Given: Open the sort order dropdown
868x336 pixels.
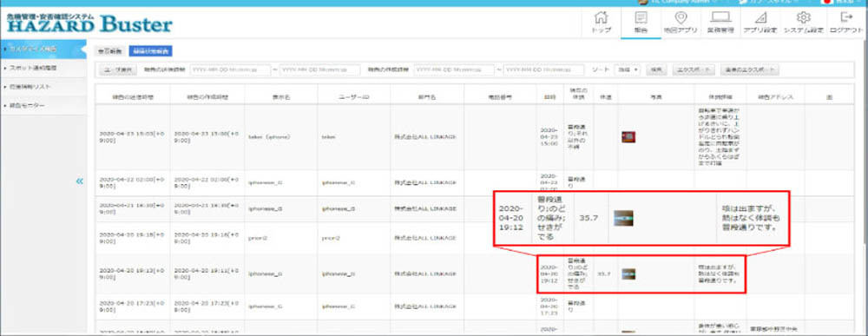Looking at the screenshot, I should coord(628,69).
